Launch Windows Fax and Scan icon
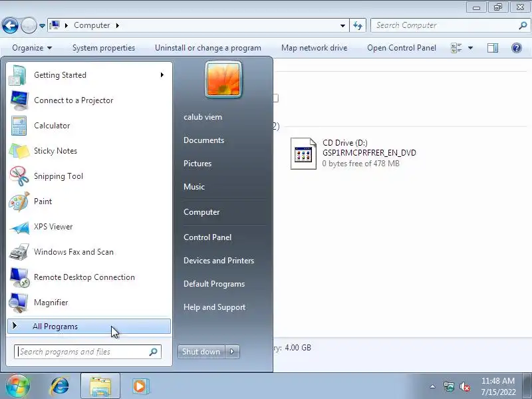The image size is (532, 399). (19, 252)
